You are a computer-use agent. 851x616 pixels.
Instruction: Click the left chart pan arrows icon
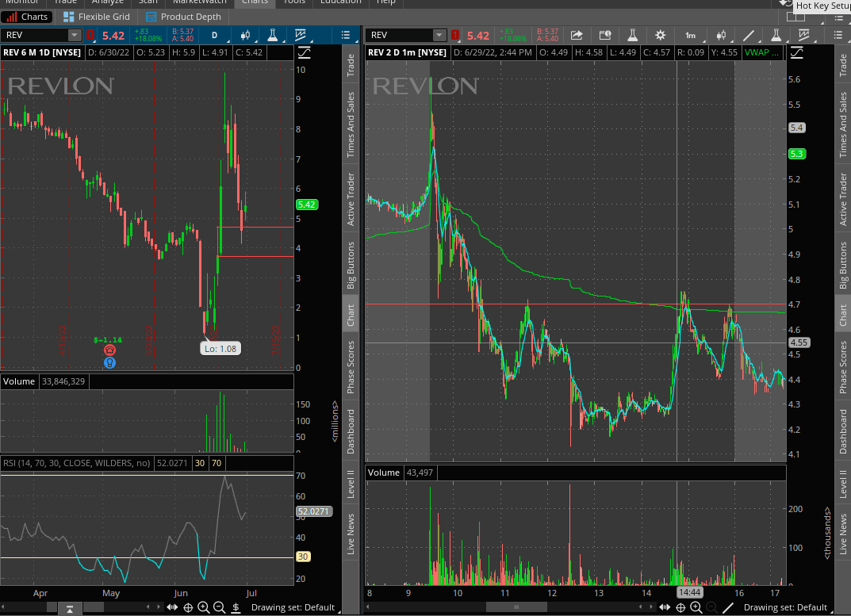pyautogui.click(x=172, y=607)
